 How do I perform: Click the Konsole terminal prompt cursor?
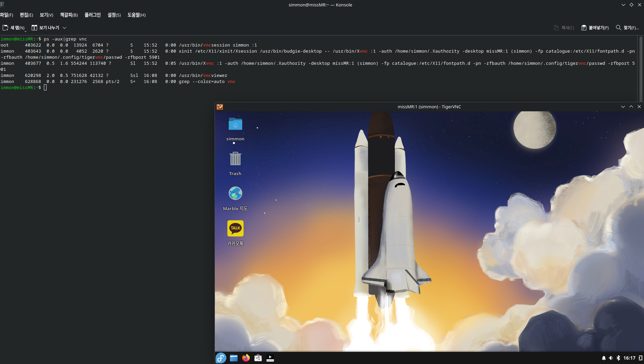(45, 88)
